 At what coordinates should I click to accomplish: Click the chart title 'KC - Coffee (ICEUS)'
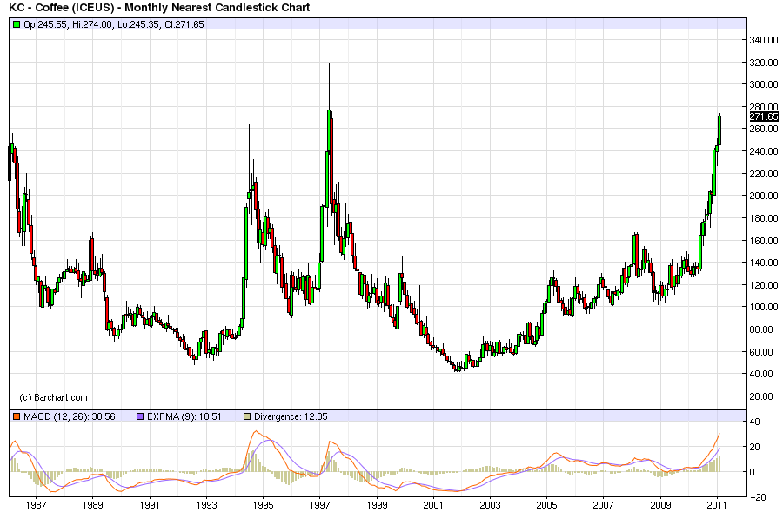coord(62,8)
